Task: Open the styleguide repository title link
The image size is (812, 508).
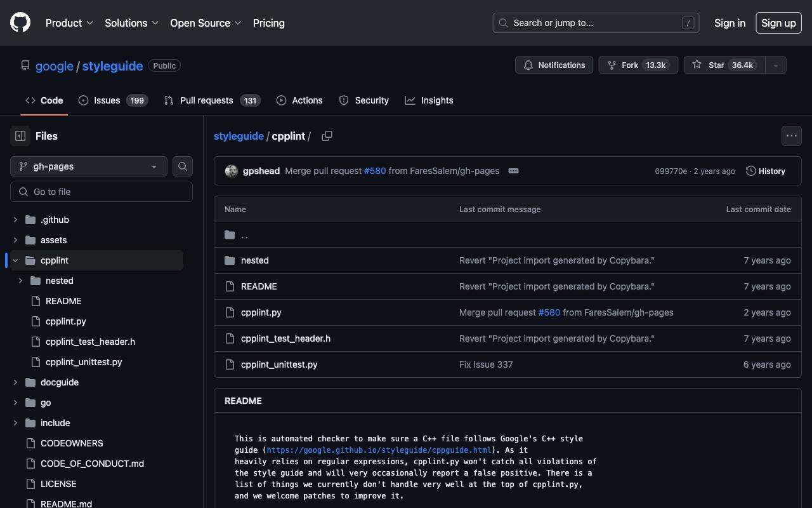Action: 112,66
